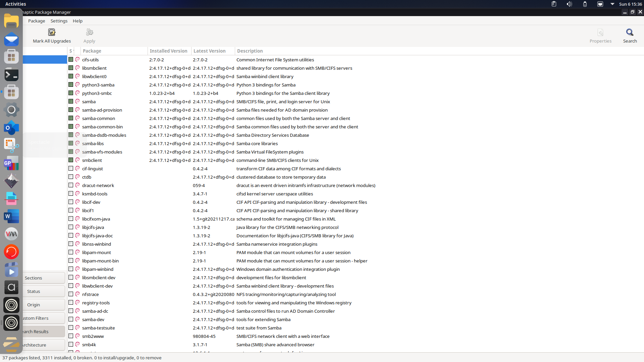Screen dimensions: 644x362
Task: Click the Mark All Upgrades toolbar icon
Action: (52, 32)
